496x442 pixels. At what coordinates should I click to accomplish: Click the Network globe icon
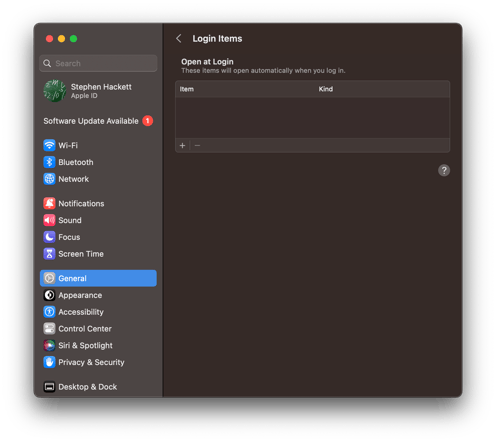[49, 179]
